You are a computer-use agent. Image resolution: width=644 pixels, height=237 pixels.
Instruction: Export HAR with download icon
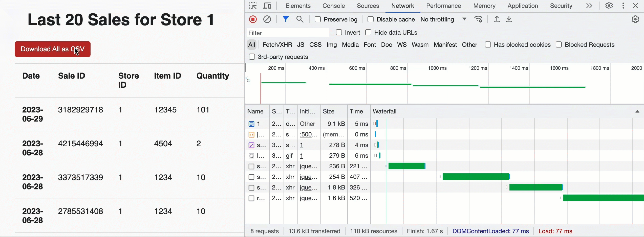point(509,19)
